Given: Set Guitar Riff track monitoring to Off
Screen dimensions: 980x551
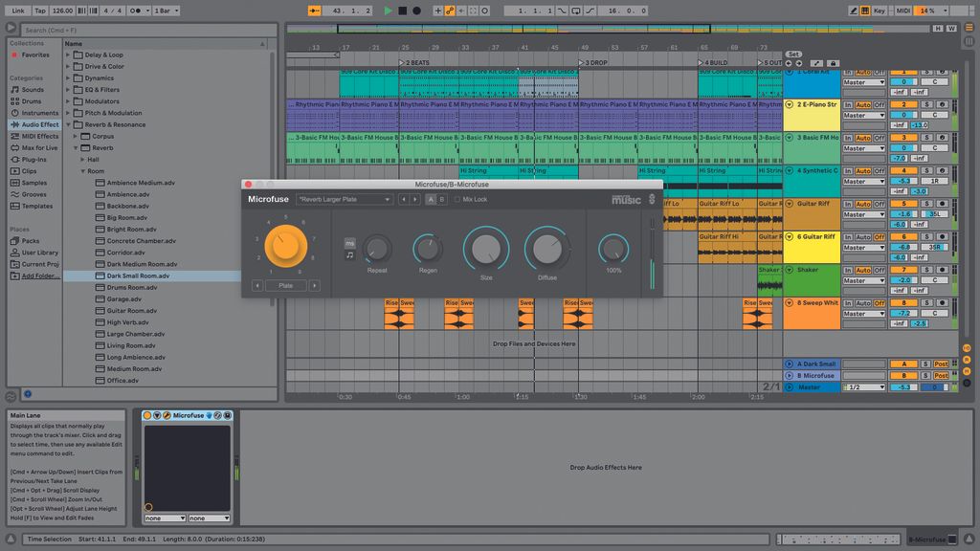Looking at the screenshot, I should coord(879,204).
